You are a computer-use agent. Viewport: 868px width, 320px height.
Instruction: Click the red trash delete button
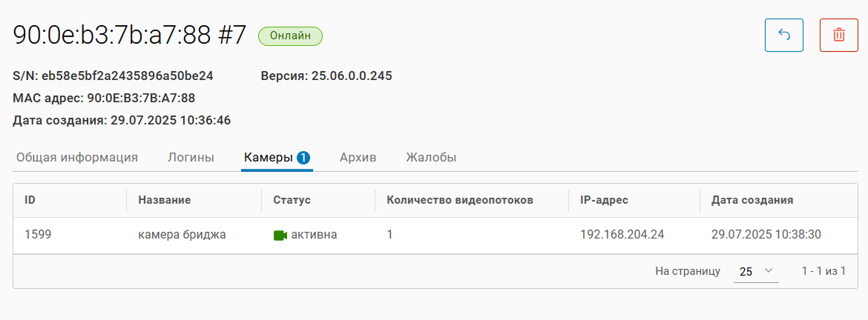click(x=838, y=35)
